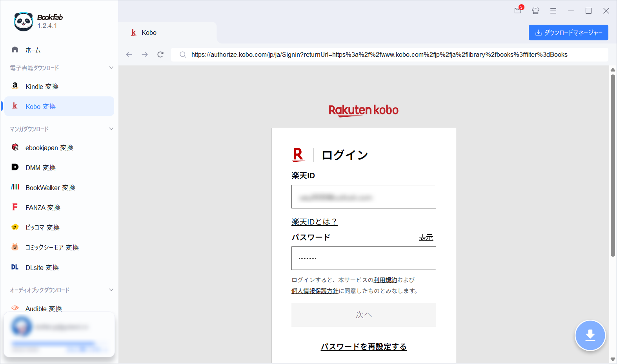
Task: Switch to the Kobo browser tab
Action: tap(168, 33)
